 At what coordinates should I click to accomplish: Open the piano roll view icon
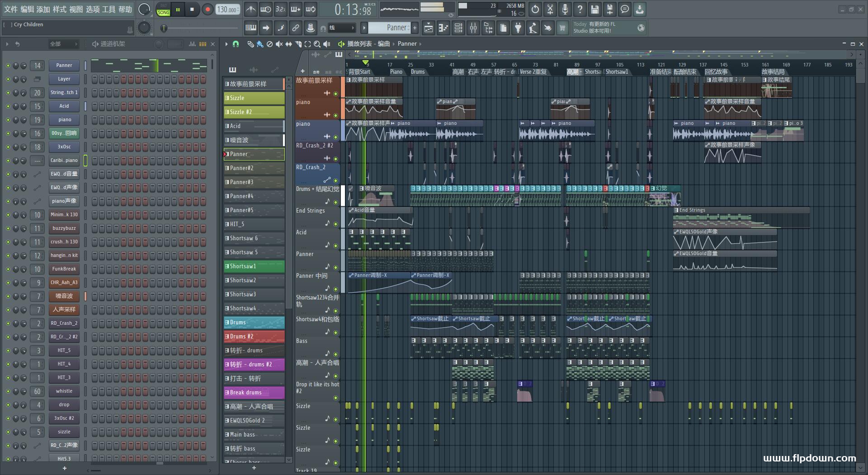(x=443, y=28)
